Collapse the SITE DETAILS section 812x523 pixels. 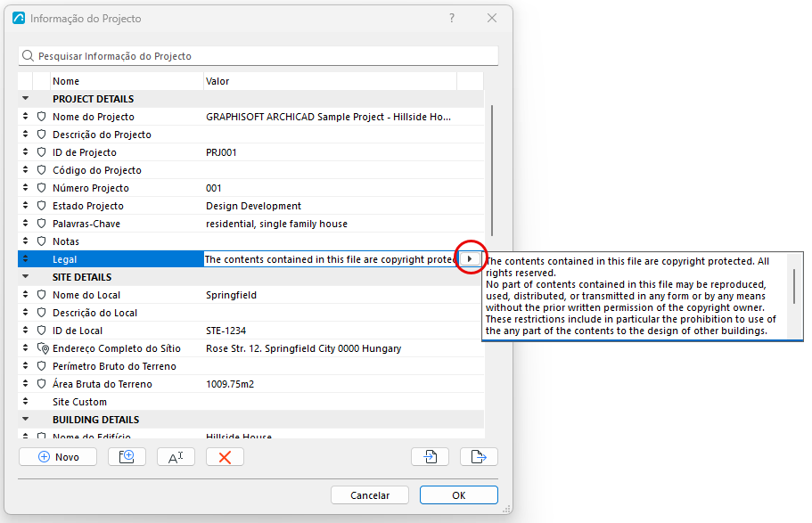pyautogui.click(x=25, y=276)
